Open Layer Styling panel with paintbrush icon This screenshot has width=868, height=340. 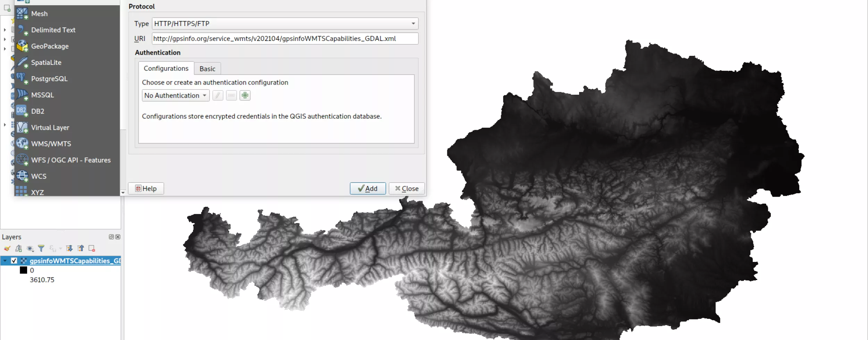point(7,248)
